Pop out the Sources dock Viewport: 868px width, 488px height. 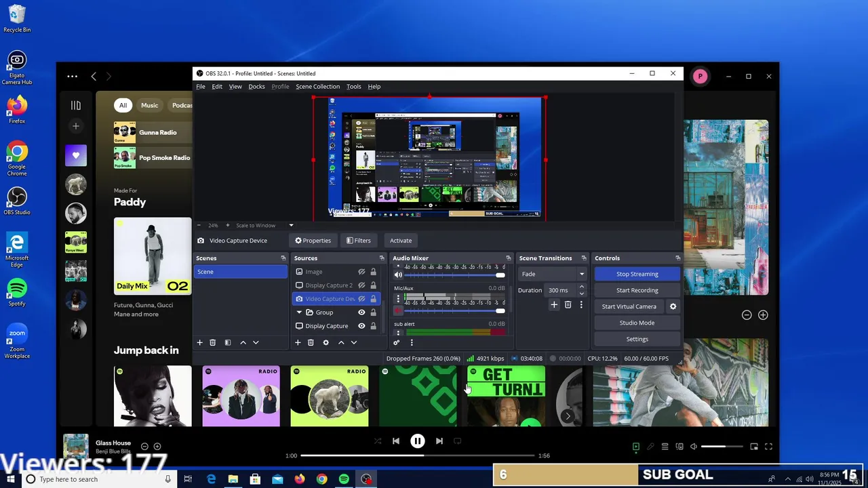point(382,258)
